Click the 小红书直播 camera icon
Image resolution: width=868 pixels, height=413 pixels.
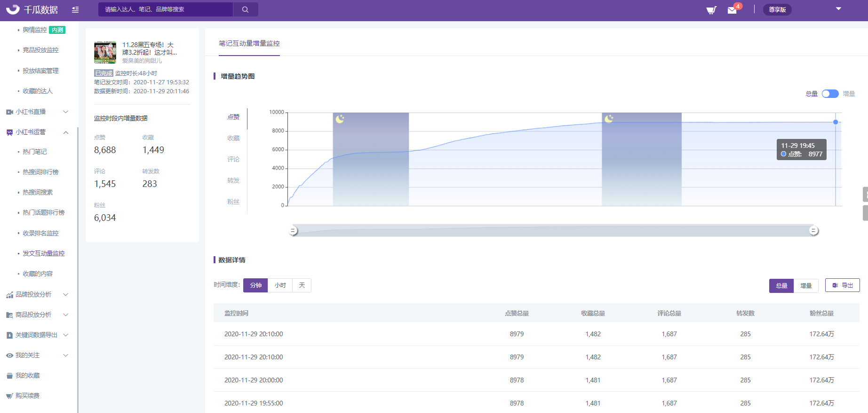[x=9, y=112]
